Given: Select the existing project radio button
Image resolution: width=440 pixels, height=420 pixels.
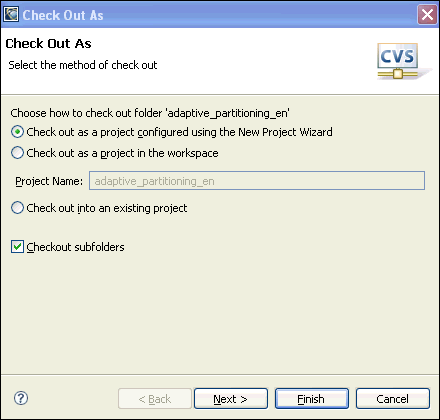Looking at the screenshot, I should [17, 208].
